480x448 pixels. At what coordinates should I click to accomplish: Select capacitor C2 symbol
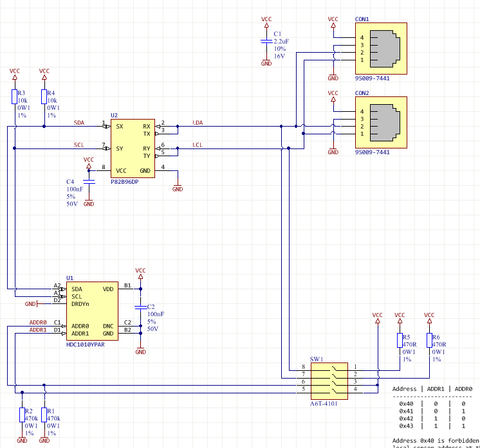point(140,307)
